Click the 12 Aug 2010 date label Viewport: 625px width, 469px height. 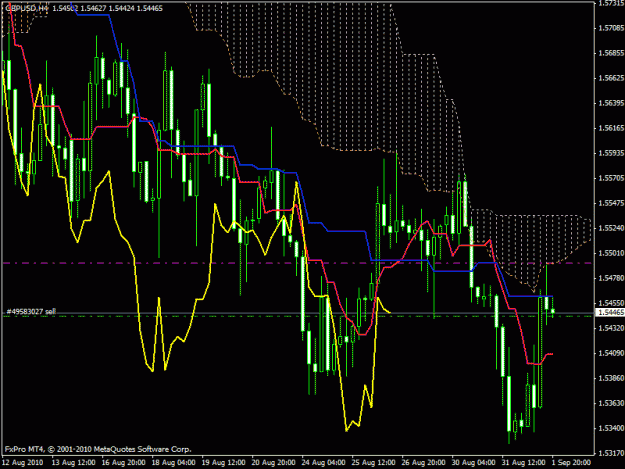[22, 462]
